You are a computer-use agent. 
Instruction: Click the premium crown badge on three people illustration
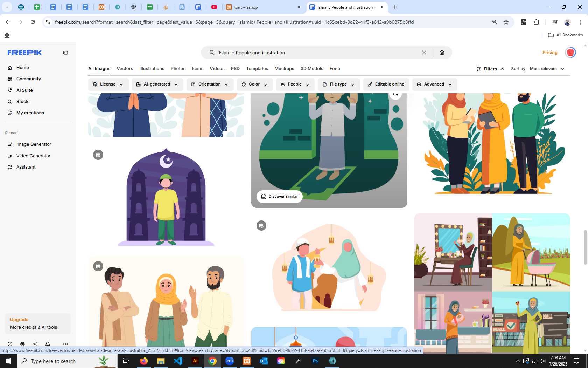98,266
